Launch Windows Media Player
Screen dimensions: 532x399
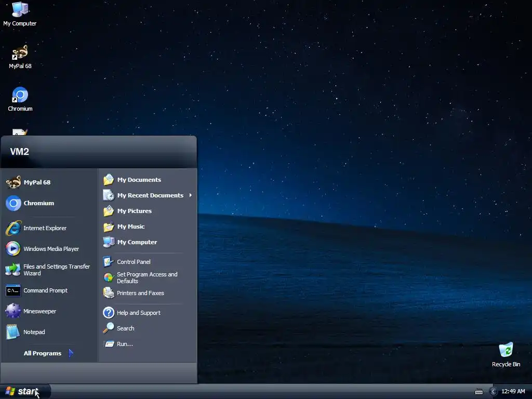(x=49, y=249)
